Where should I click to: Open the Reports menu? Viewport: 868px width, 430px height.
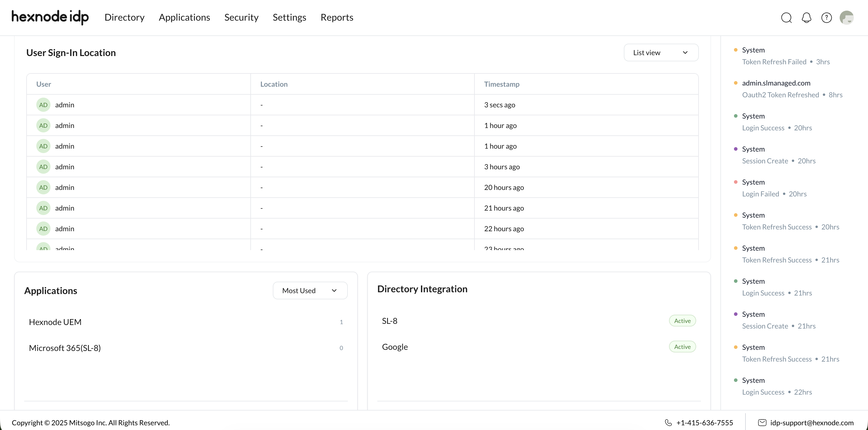[x=337, y=17]
